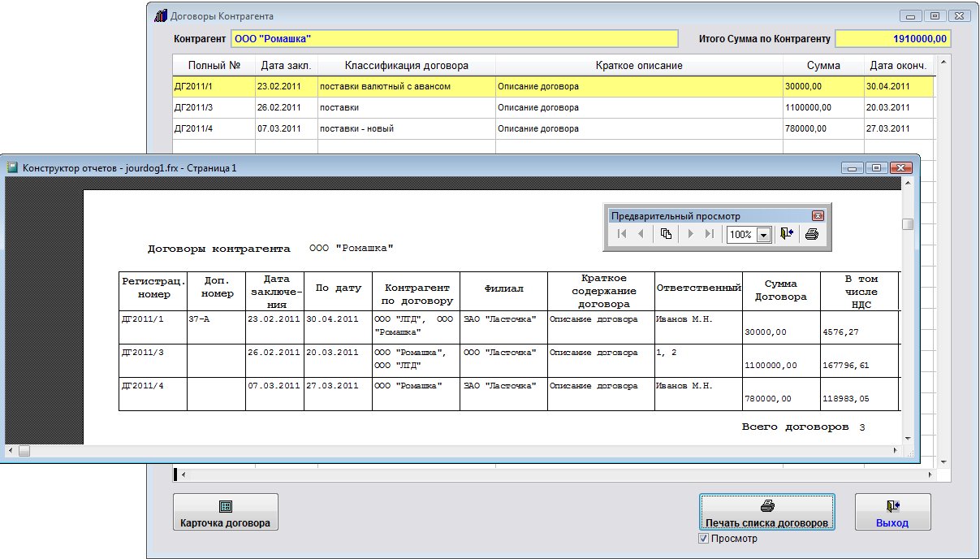Toggle the Просмотр checkbox

click(x=704, y=539)
